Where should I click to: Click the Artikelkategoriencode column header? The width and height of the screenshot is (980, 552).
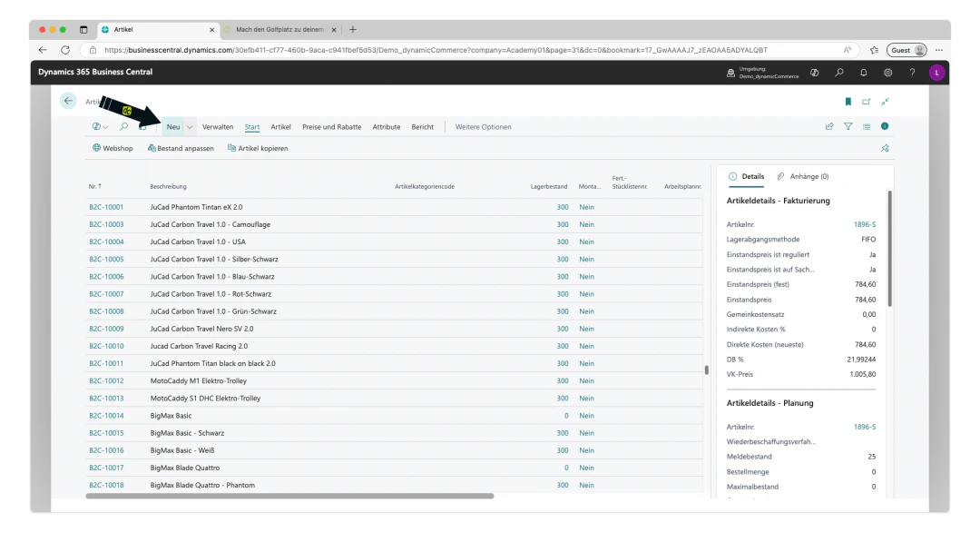(425, 186)
